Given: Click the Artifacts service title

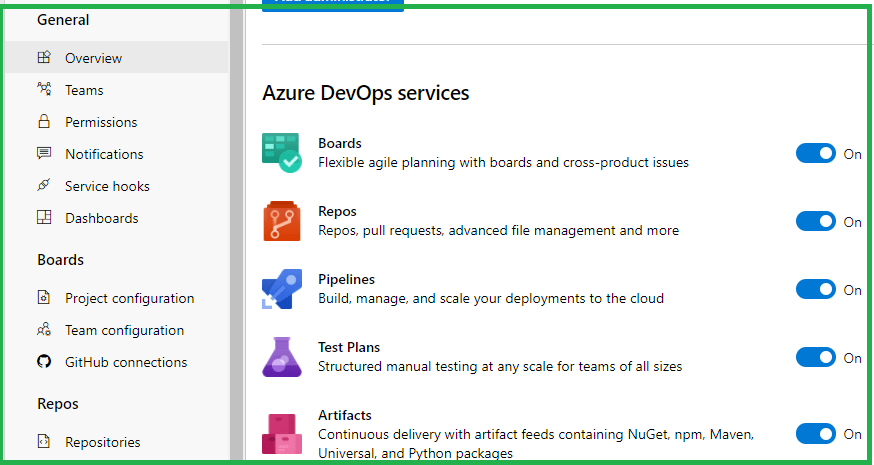Looking at the screenshot, I should pos(344,415).
